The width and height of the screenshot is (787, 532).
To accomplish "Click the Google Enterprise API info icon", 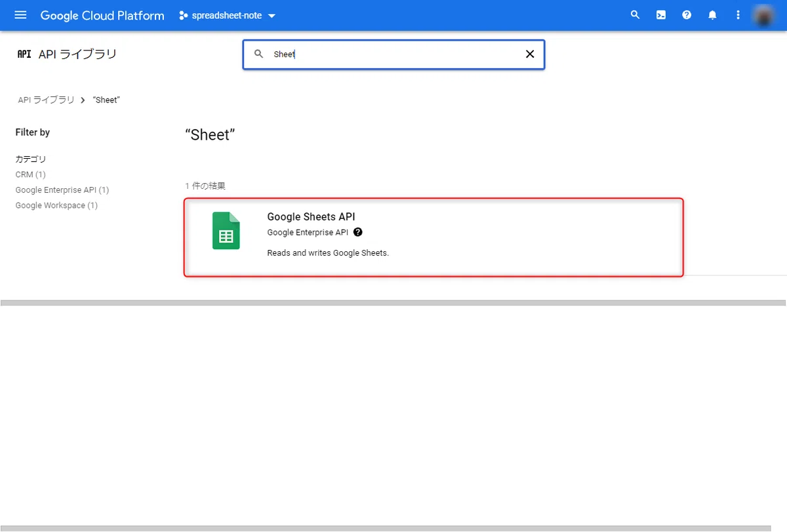I will coord(357,232).
